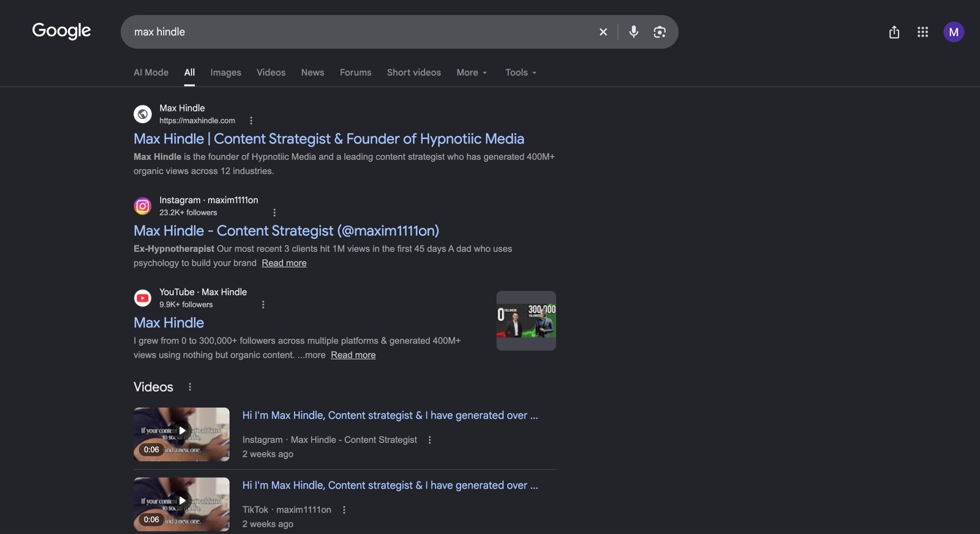Image resolution: width=980 pixels, height=534 pixels.
Task: Expand the More search filters dropdown
Action: 472,72
